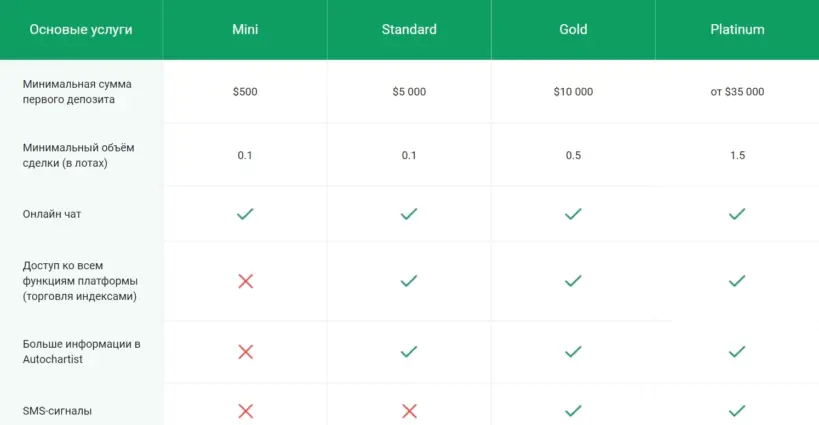The image size is (819, 425).
Task: Click the $500 minimum deposit value
Action: 245,92
